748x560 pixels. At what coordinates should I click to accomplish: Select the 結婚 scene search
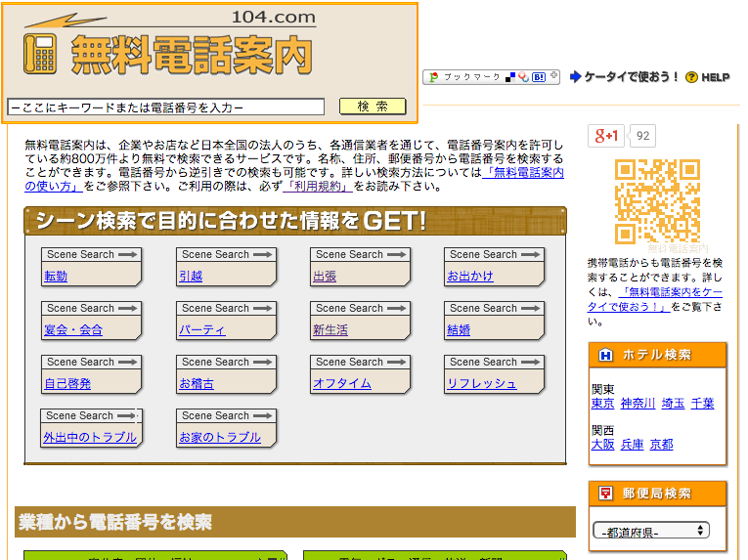point(459,330)
